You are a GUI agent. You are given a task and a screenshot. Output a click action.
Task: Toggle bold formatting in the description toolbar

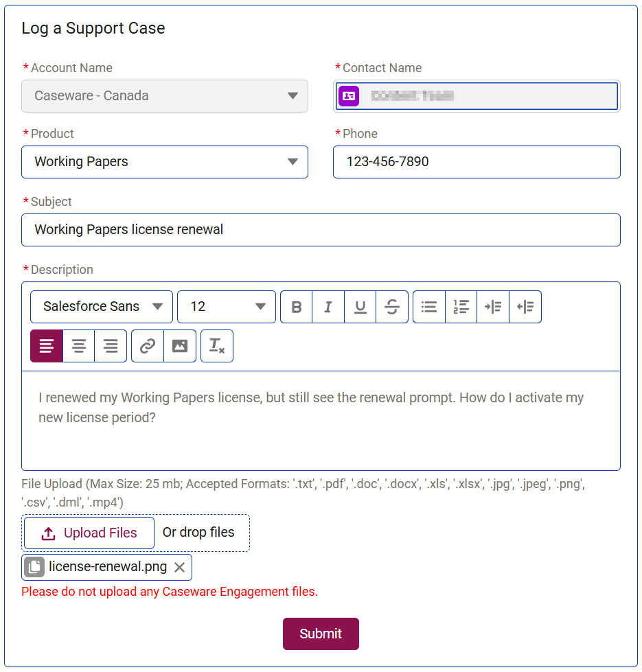click(x=297, y=307)
